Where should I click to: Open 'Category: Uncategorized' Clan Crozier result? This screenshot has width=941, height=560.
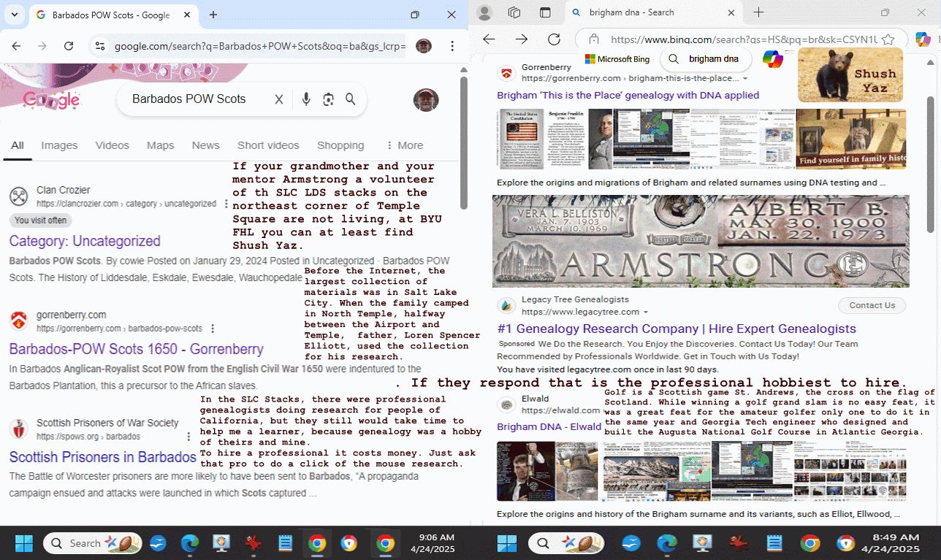[x=85, y=241]
